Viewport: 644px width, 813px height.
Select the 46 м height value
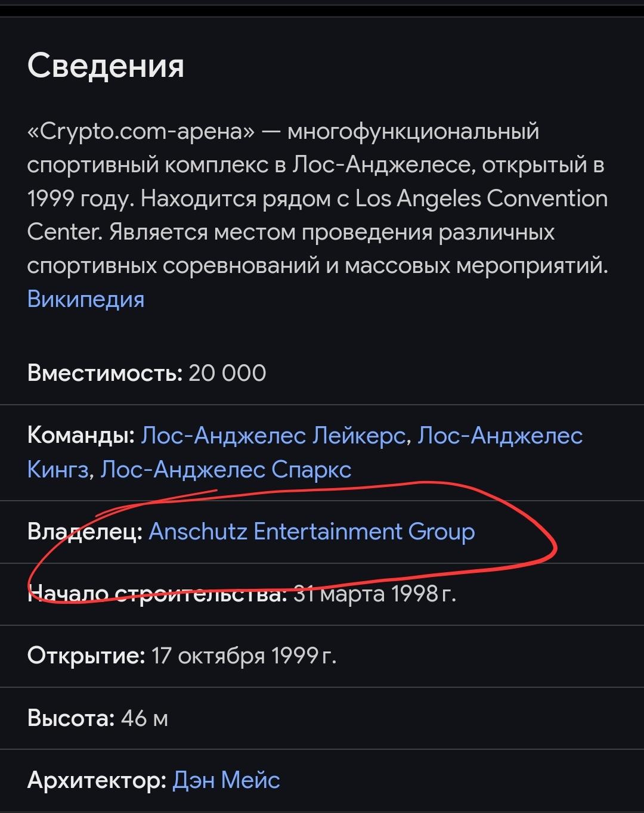tap(144, 718)
